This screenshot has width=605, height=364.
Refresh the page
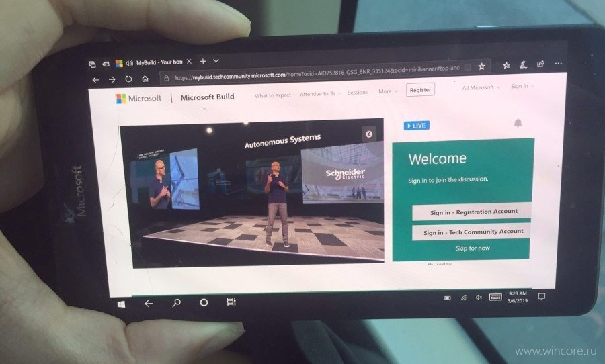click(128, 79)
